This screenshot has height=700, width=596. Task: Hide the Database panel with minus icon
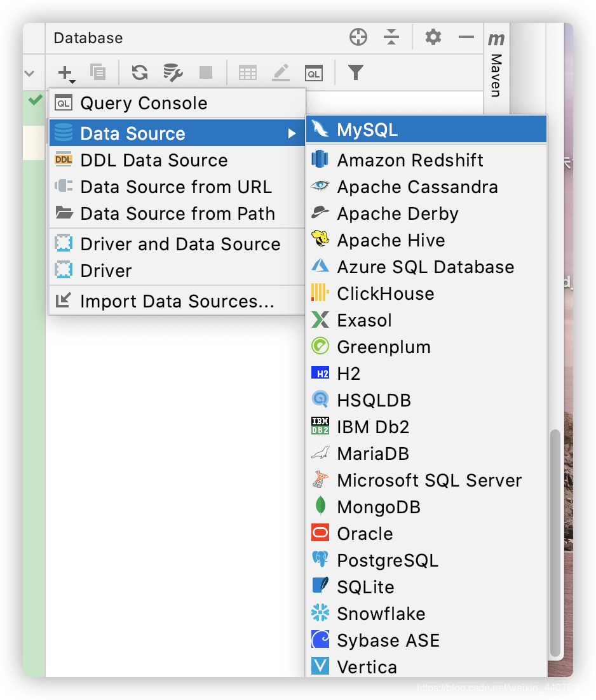pyautogui.click(x=466, y=37)
